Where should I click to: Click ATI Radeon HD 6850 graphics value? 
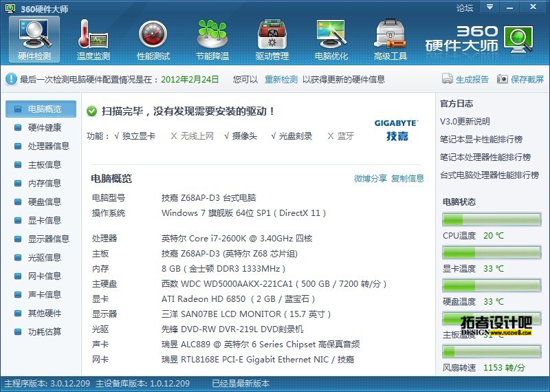238,299
